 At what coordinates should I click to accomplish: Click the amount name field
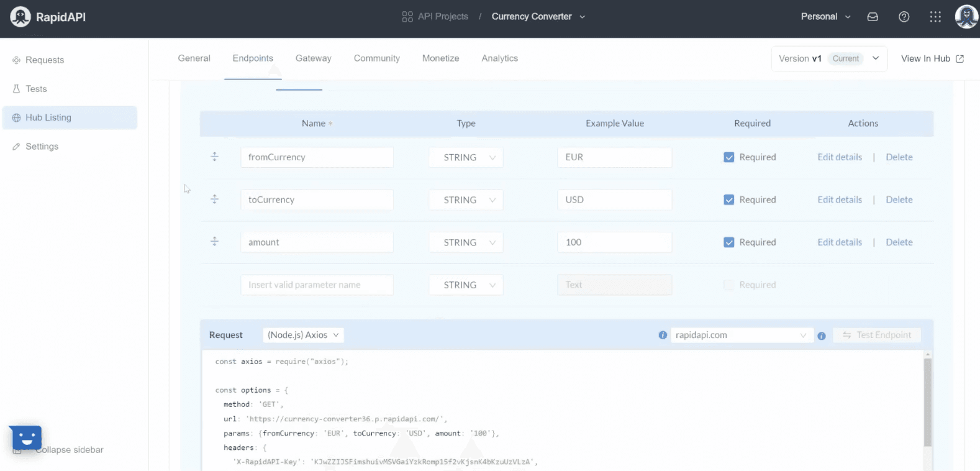click(317, 242)
